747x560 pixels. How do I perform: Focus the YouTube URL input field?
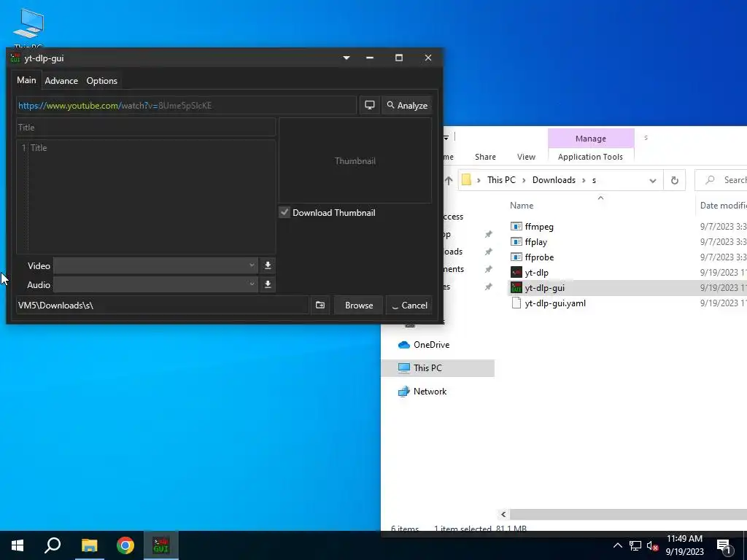pos(186,105)
